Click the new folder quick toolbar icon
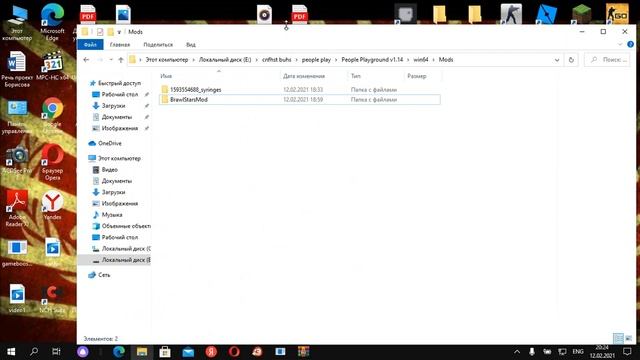 (111, 32)
